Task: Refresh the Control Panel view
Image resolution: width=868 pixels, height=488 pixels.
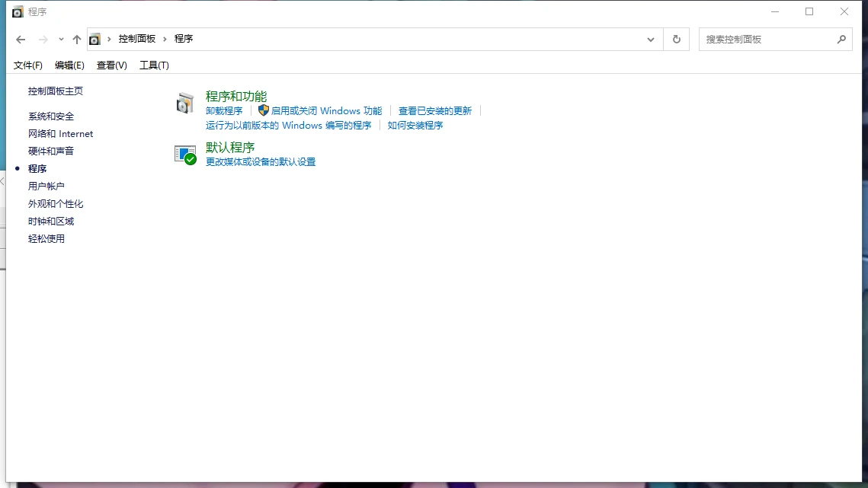Action: tap(677, 40)
